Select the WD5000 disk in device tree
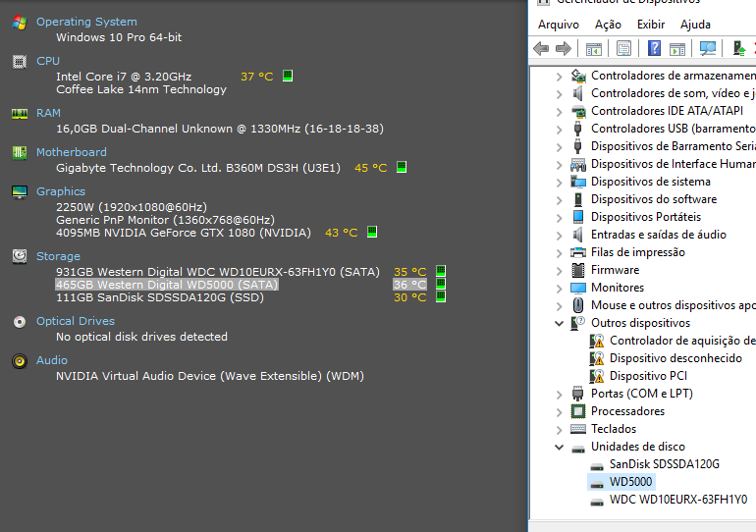 (x=630, y=482)
